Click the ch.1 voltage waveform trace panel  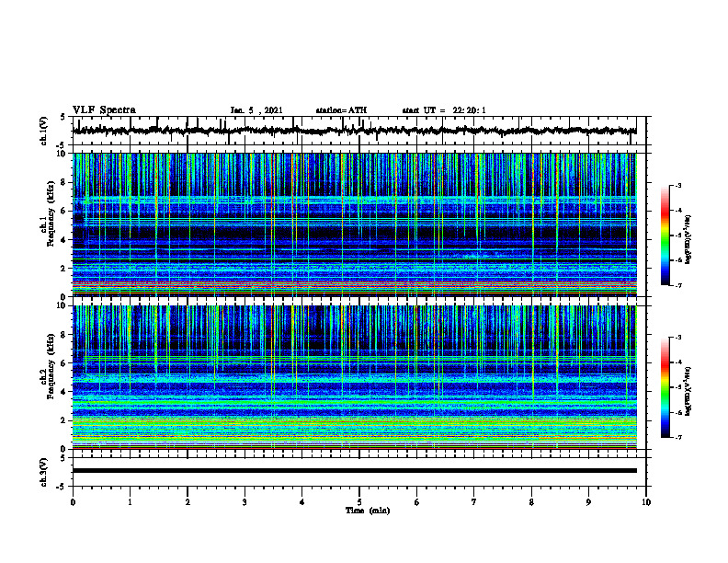tap(358, 131)
